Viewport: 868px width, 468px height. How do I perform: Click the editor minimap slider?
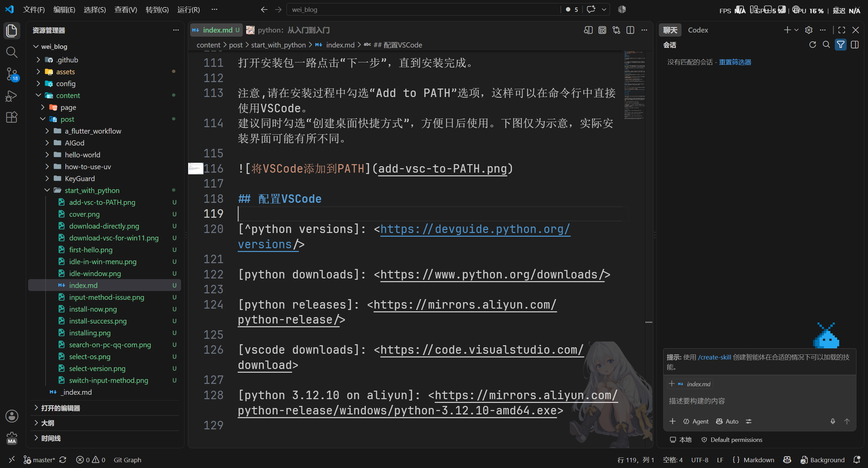coord(634,85)
